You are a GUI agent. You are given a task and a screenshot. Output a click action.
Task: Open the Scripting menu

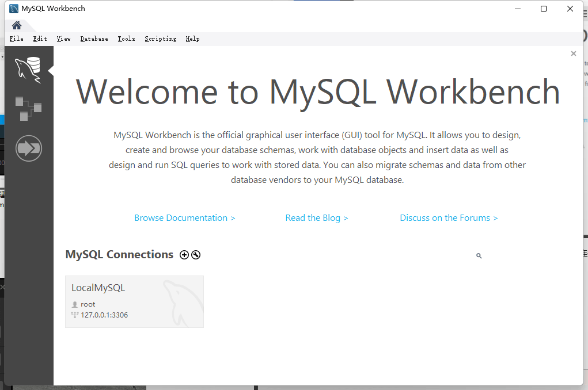(161, 39)
